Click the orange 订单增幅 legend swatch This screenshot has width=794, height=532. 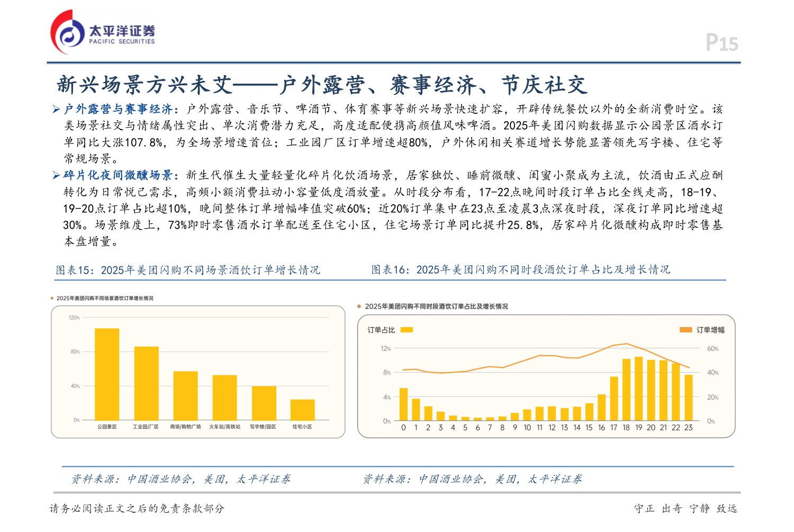pyautogui.click(x=685, y=330)
